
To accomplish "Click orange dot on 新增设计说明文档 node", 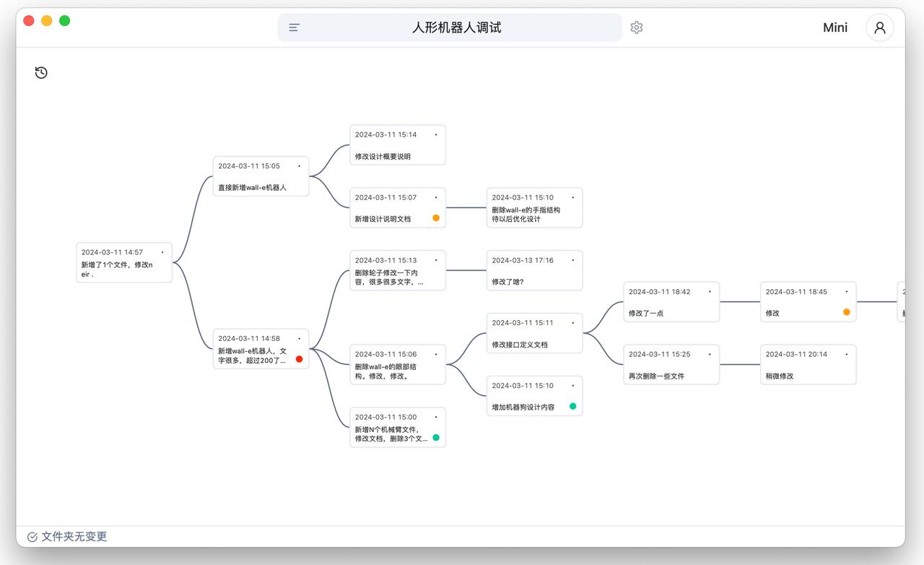I will [436, 218].
